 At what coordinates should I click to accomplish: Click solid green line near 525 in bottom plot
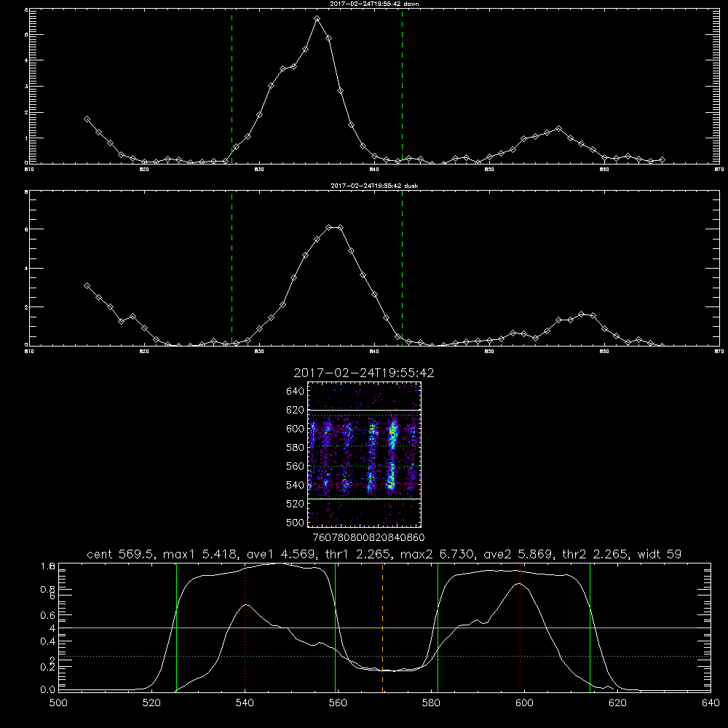click(176, 628)
